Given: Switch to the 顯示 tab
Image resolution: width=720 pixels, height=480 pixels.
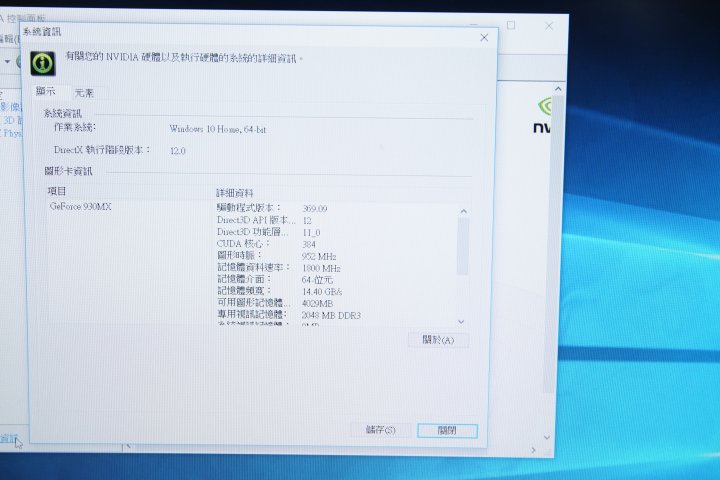Looking at the screenshot, I should click(45, 91).
